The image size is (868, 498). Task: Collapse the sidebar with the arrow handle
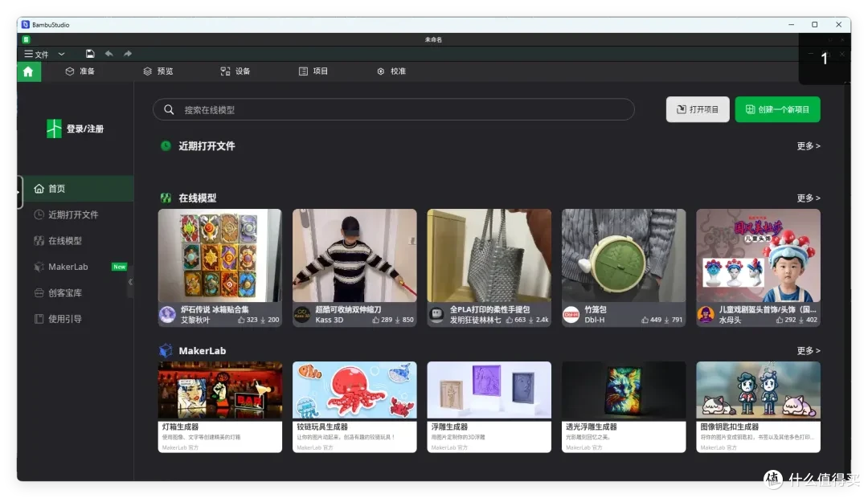click(131, 282)
